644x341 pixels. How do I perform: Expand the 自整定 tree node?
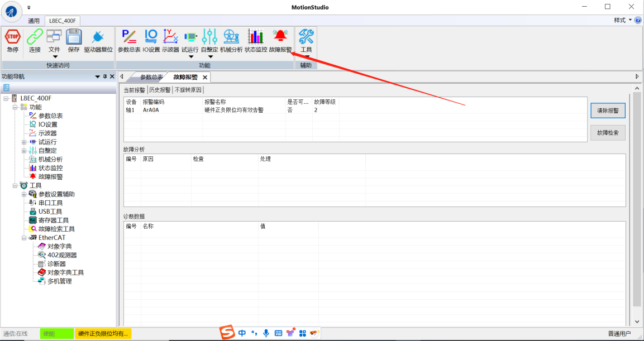pos(24,151)
